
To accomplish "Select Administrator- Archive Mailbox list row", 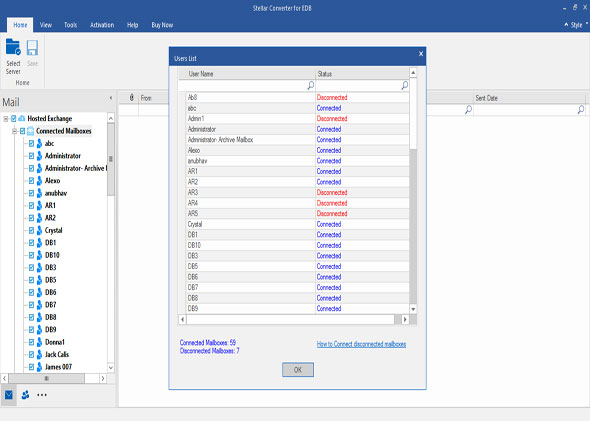I will pos(298,140).
